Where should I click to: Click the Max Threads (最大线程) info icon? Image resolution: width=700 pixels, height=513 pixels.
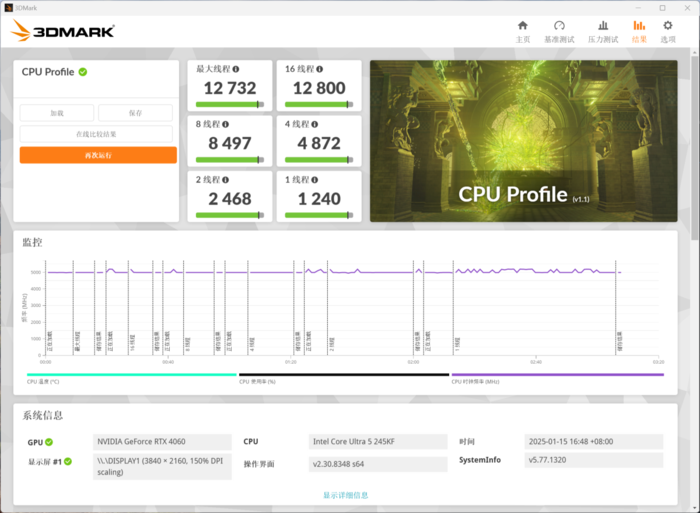click(236, 69)
